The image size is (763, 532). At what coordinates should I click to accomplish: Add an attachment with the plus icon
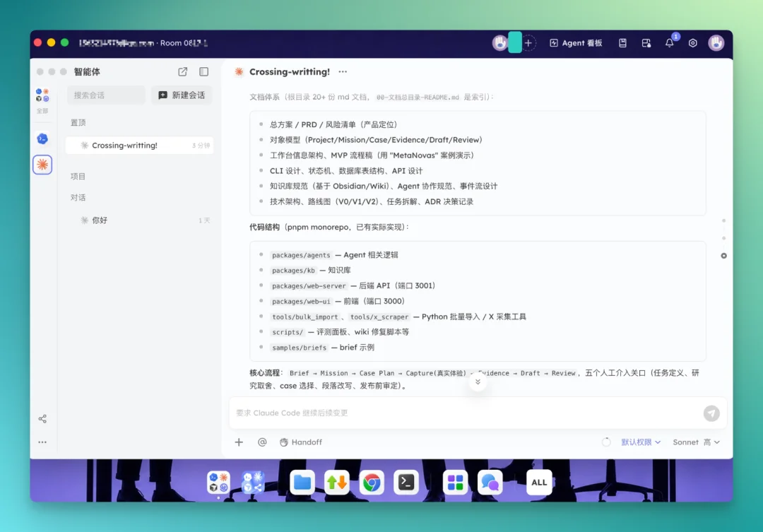tap(239, 442)
